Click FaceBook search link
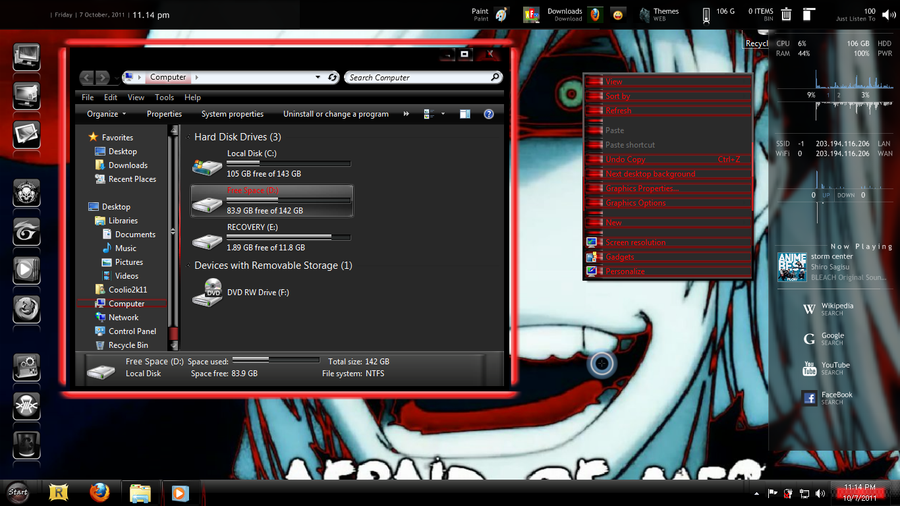This screenshot has height=506, width=900. click(x=827, y=398)
